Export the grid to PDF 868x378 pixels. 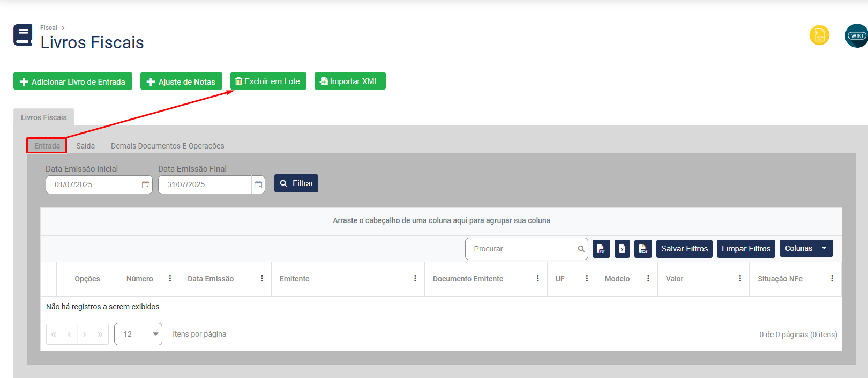tap(601, 249)
